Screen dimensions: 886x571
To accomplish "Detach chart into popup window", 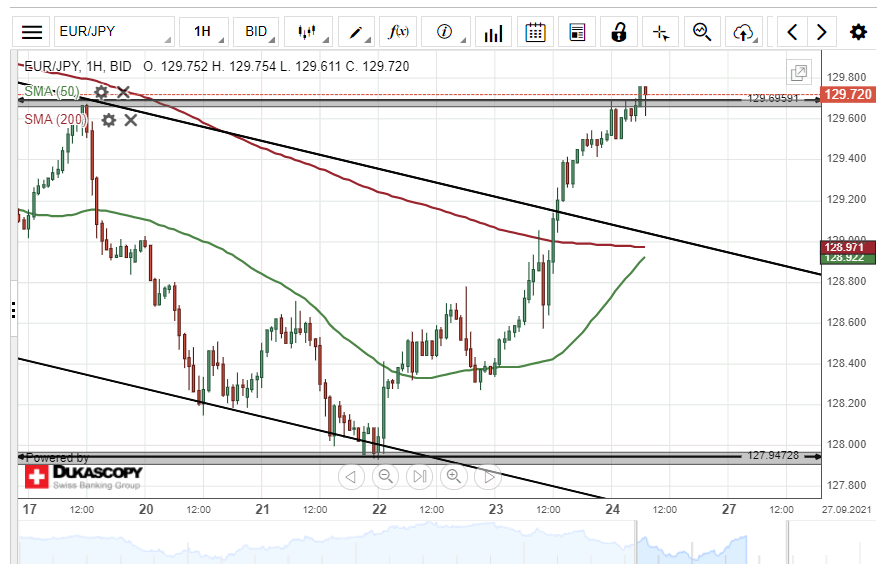I will (x=799, y=72).
